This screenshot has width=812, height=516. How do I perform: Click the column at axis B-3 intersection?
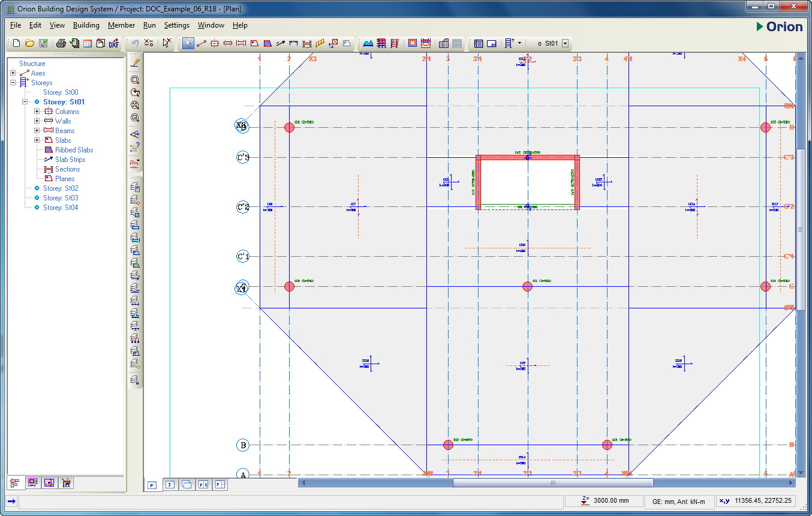point(448,445)
